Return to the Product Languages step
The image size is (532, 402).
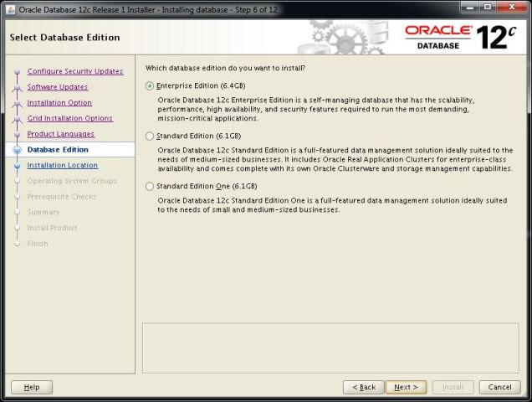pyautogui.click(x=61, y=134)
